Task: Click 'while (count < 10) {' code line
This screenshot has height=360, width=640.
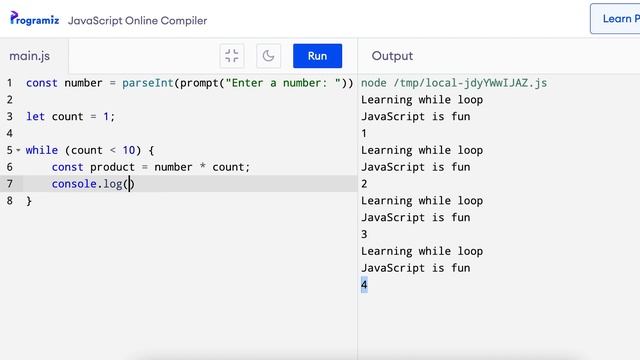Action: (x=90, y=150)
